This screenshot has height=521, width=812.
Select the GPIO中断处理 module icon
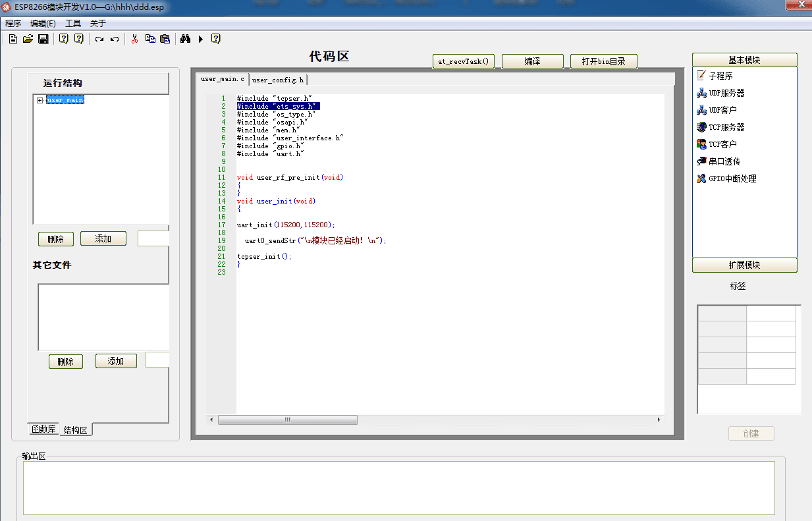coord(701,178)
